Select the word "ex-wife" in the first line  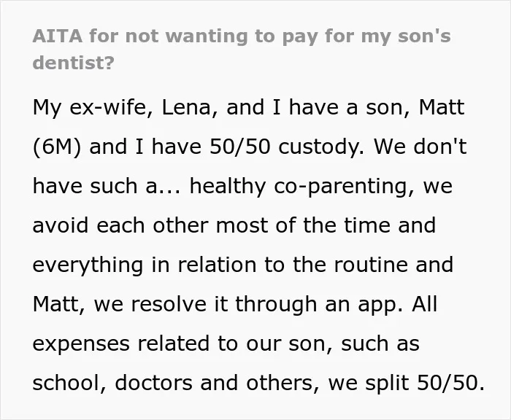111,107
